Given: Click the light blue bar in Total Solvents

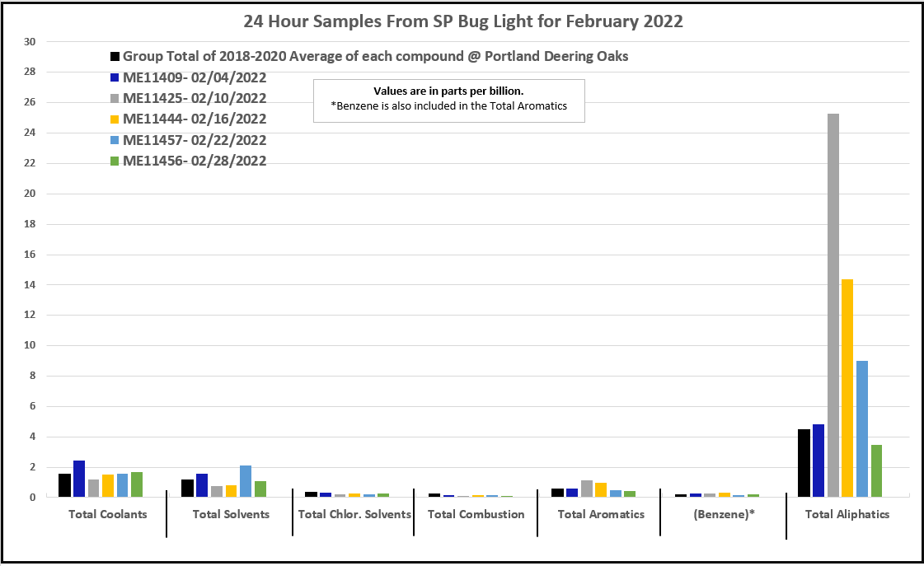Looking at the screenshot, I should [246, 481].
